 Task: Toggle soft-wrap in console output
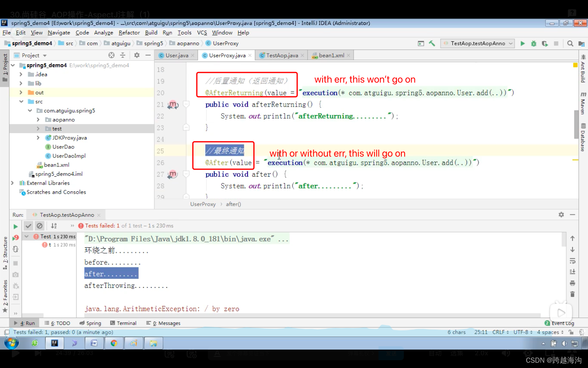(572, 261)
